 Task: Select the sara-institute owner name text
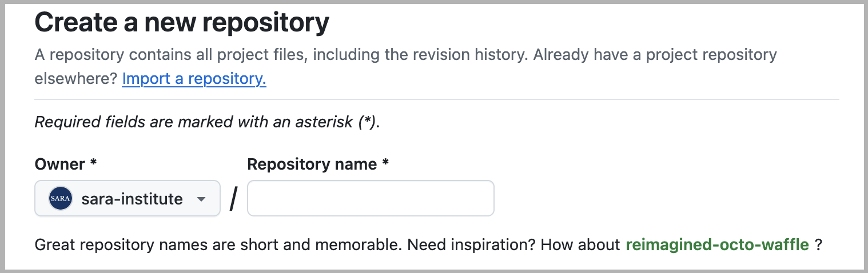coord(132,199)
